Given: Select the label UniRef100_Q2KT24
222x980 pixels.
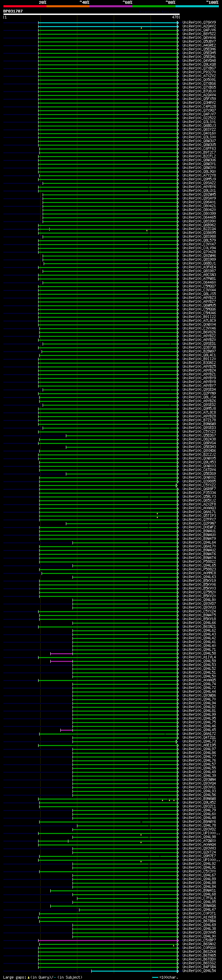Looking at the screenshot, I should (x=199, y=852).
